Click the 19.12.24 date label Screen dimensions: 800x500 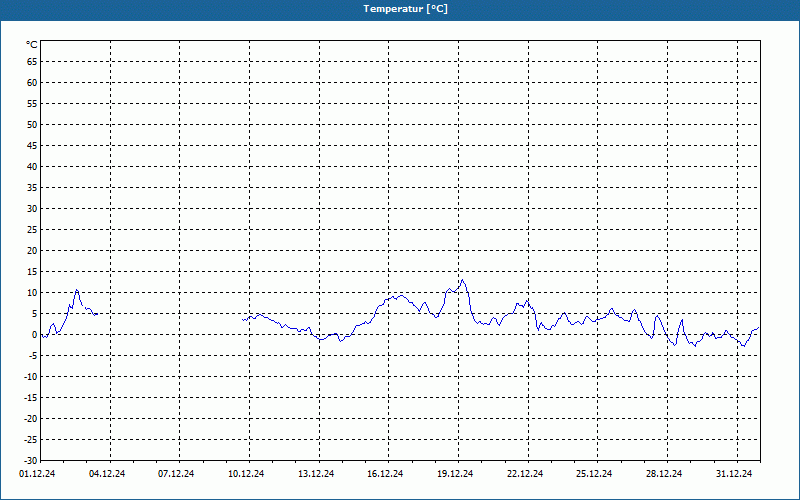(455, 474)
